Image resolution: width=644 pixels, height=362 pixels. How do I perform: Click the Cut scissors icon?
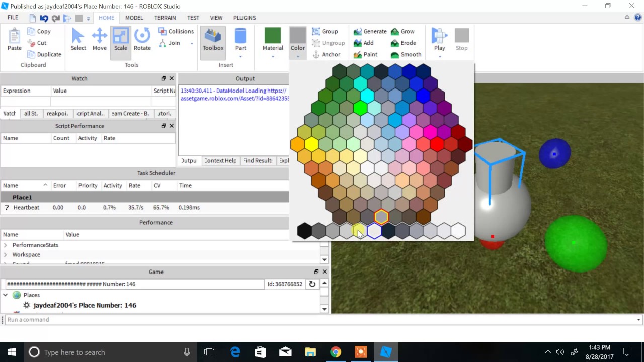coord(31,43)
